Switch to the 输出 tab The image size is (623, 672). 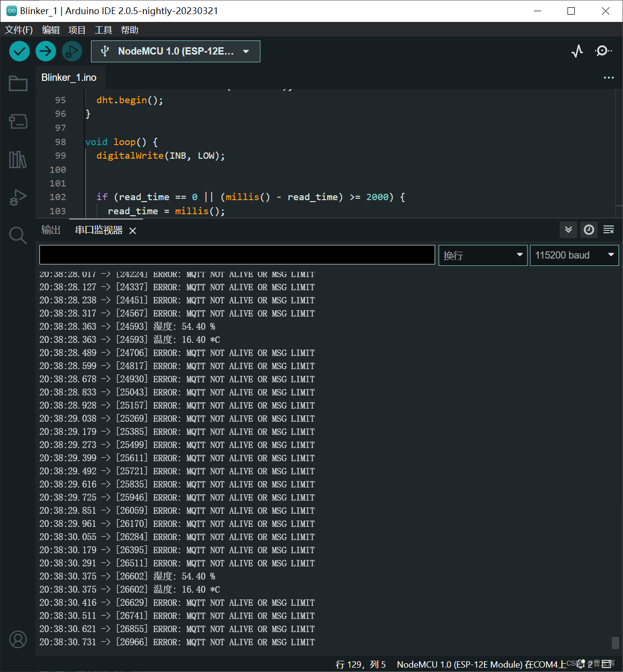[51, 229]
